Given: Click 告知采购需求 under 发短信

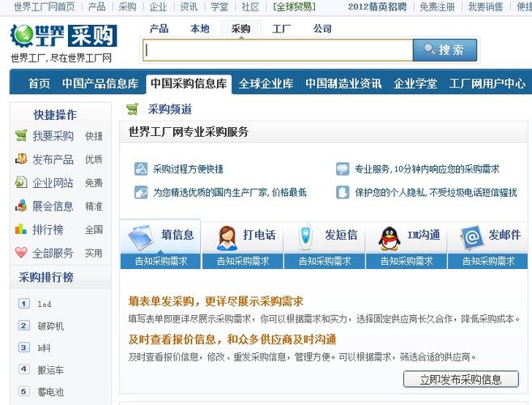Looking at the screenshot, I should pos(325,261).
